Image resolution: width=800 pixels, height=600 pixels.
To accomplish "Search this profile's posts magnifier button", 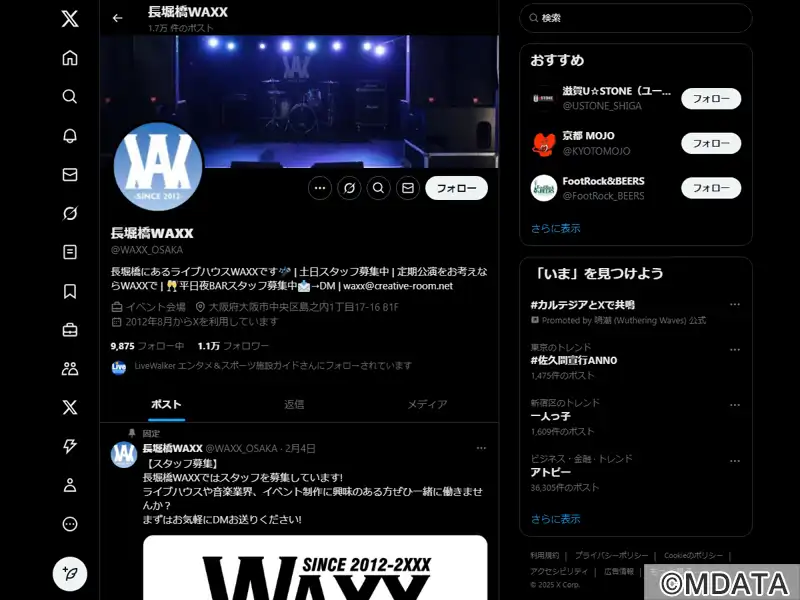I will 378,188.
